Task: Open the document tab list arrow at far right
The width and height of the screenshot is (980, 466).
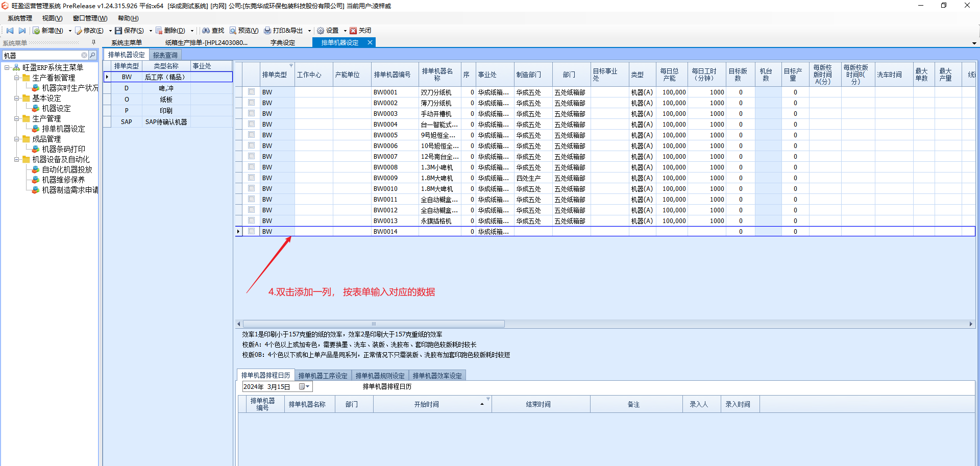Action: (x=974, y=43)
